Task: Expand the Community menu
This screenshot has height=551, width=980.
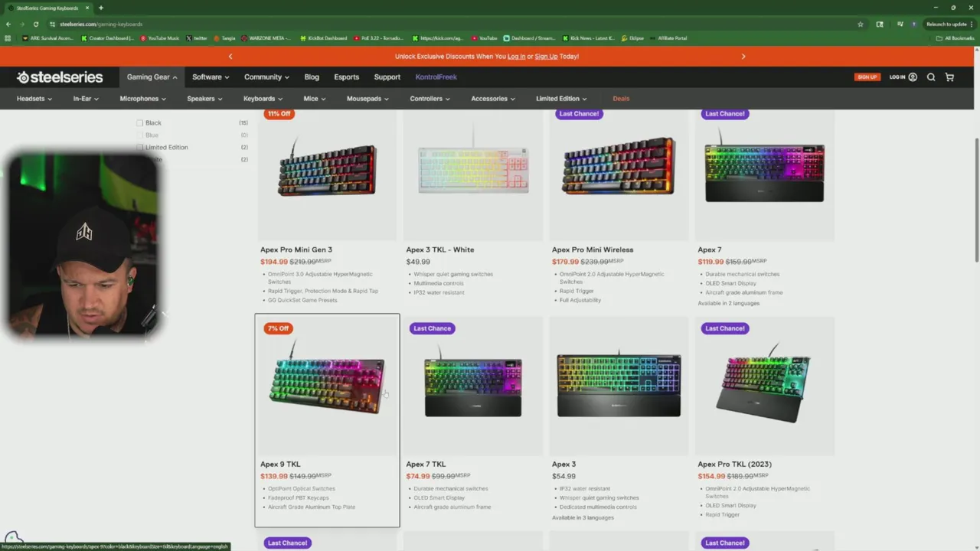Action: point(266,77)
